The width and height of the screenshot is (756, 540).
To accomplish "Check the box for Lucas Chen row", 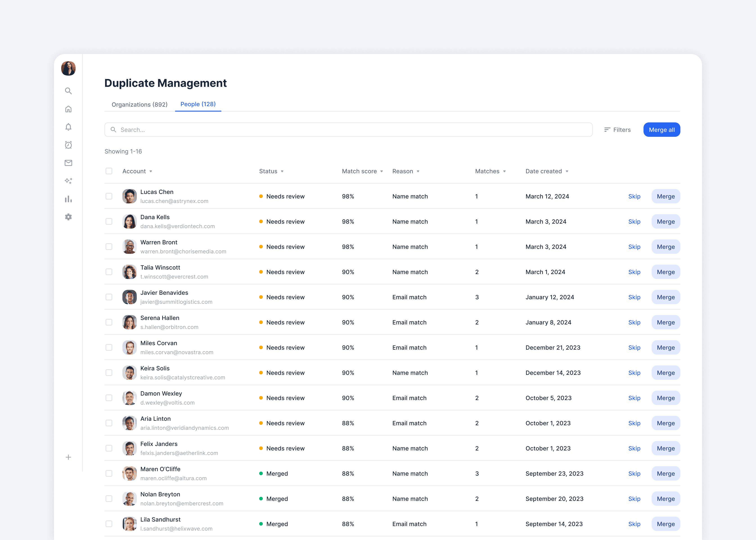I will click(x=109, y=196).
